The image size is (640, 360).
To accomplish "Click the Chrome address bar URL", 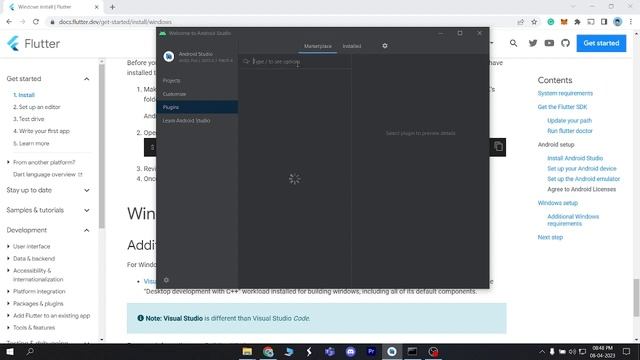I will click(115, 22).
